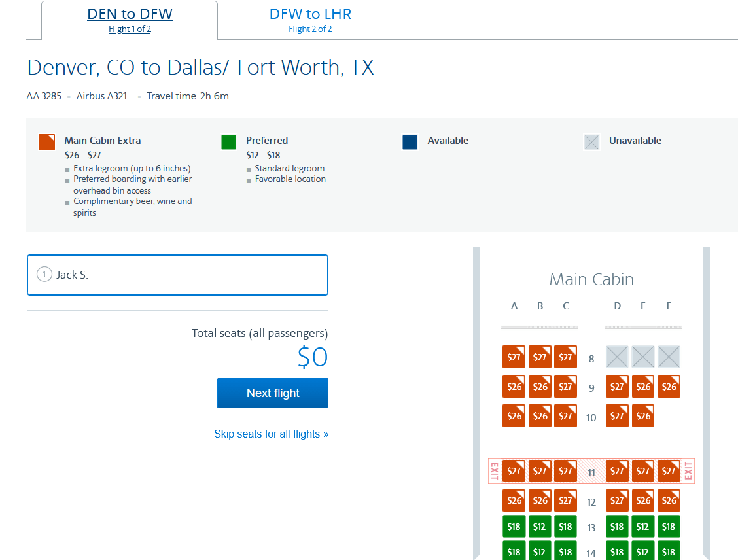Choose seat 8B in Main Cabin Extra
Viewport: 738px width, 560px height.
pos(540,357)
